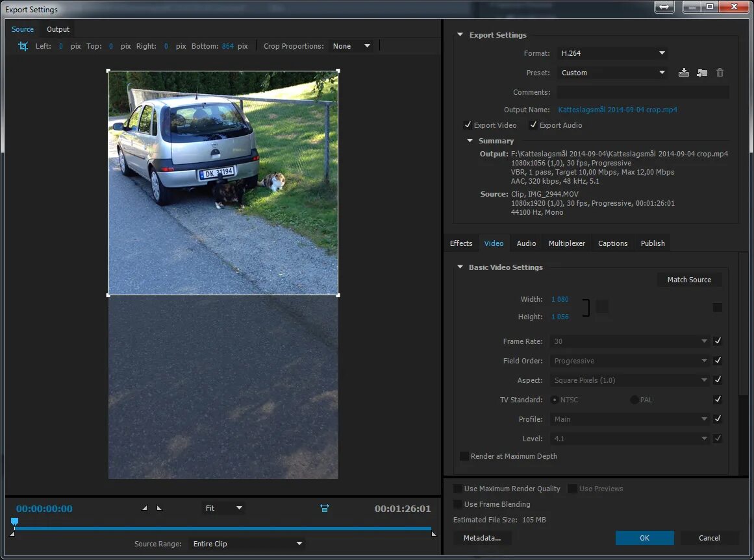This screenshot has width=754, height=560.
Task: Toggle the aspect ratio correction icon
Action: pyautogui.click(x=325, y=508)
